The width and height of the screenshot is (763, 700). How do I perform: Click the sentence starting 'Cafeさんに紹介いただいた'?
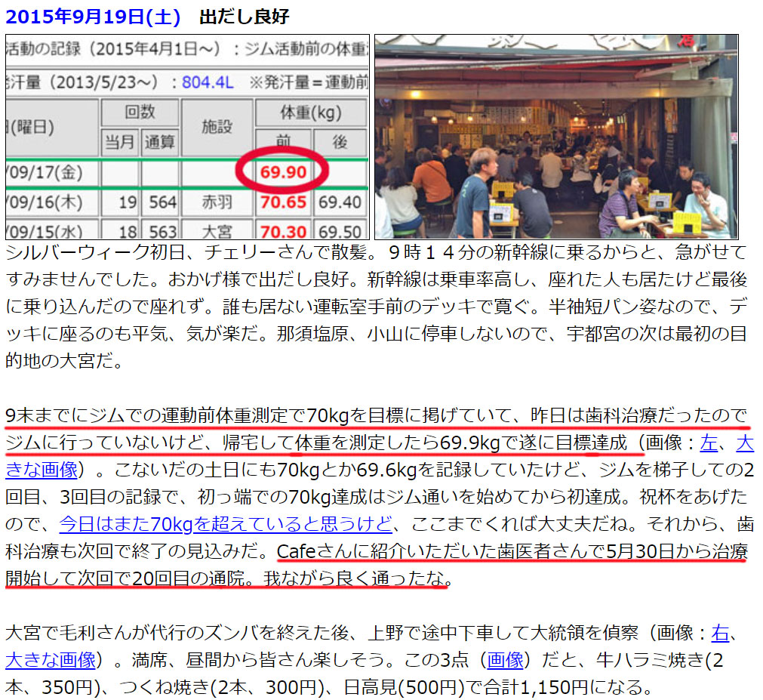pyautogui.click(x=376, y=565)
